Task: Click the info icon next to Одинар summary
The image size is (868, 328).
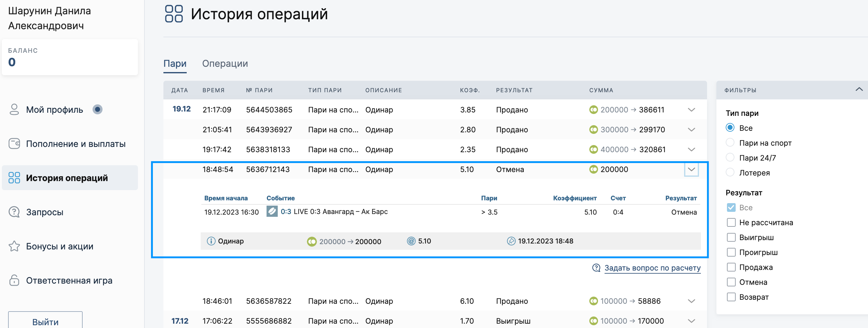Action: coord(211,241)
